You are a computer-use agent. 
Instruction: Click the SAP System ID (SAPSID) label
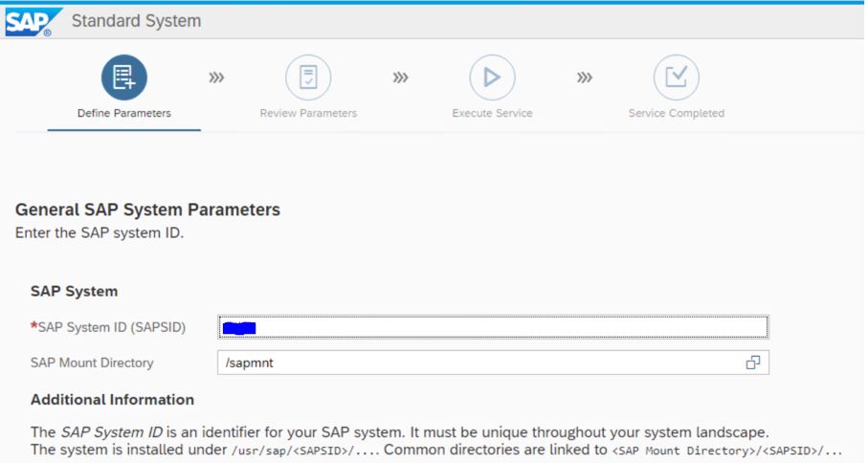[108, 327]
